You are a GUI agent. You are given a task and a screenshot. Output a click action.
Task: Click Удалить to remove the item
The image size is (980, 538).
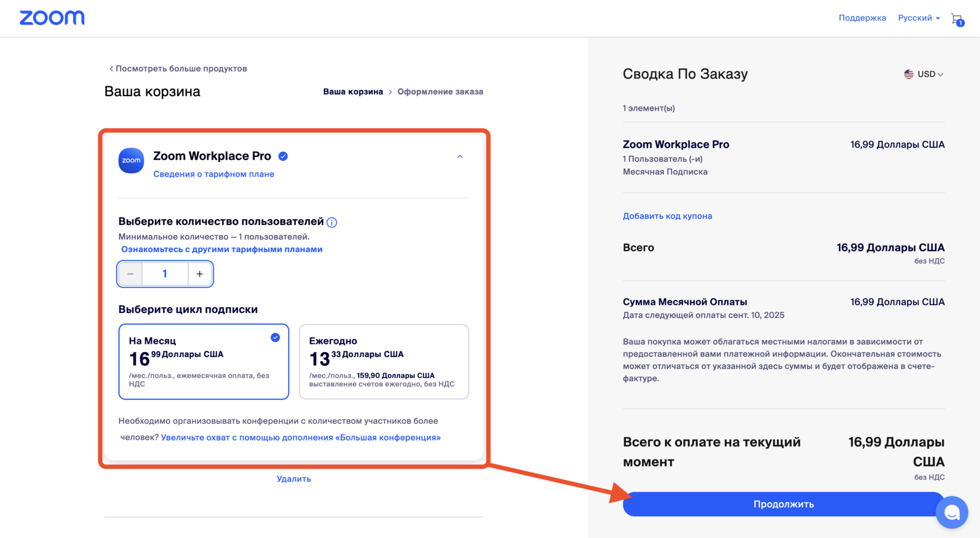click(x=294, y=479)
